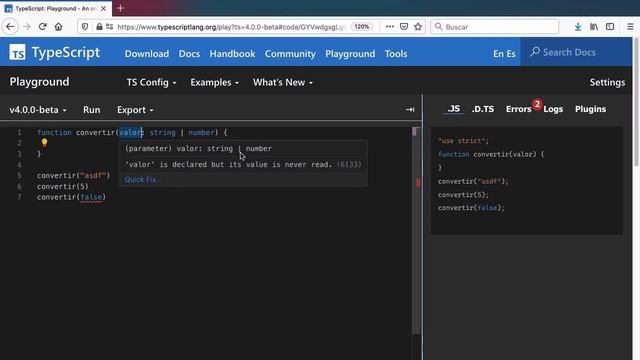Switch to the Logs tab
The height and width of the screenshot is (360, 640).
(553, 109)
